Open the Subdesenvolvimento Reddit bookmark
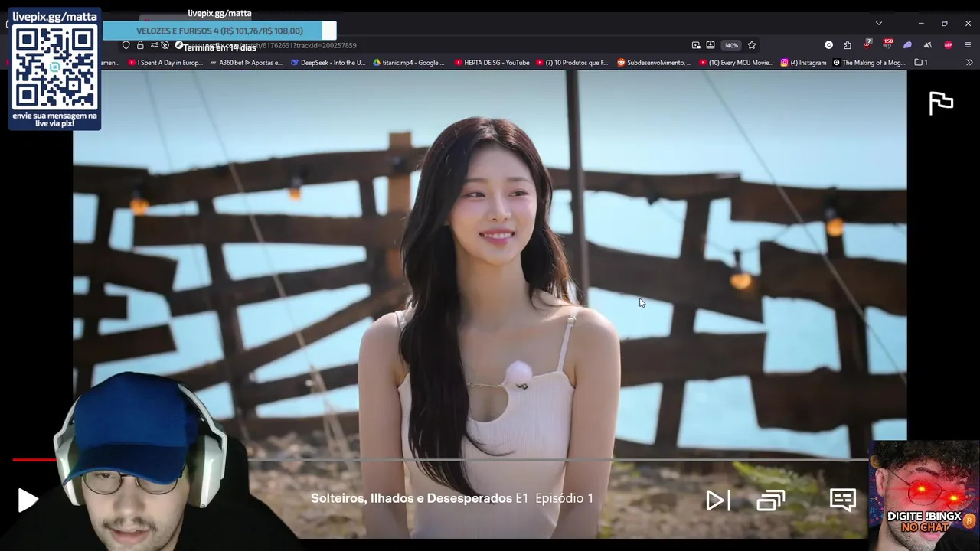This screenshot has width=980, height=551. point(655,63)
